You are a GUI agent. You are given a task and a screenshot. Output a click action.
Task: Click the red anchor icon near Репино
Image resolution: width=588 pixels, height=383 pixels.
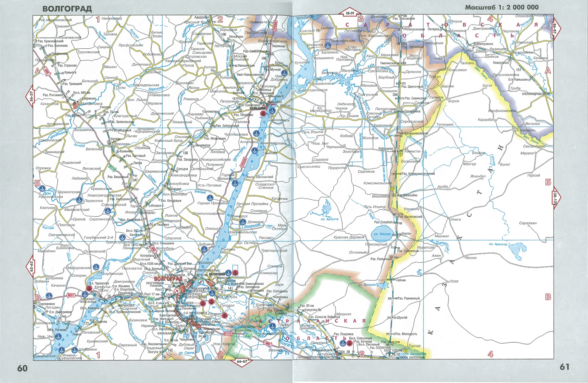(225, 315)
